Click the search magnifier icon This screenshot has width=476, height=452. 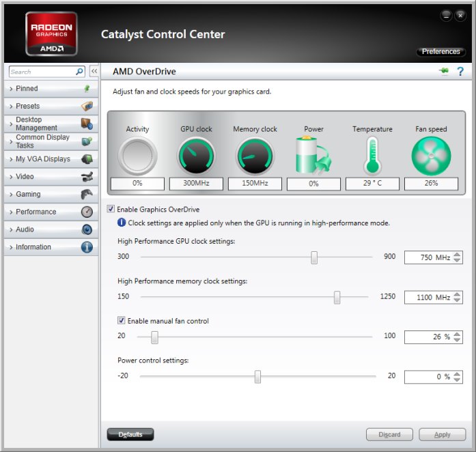[79, 72]
